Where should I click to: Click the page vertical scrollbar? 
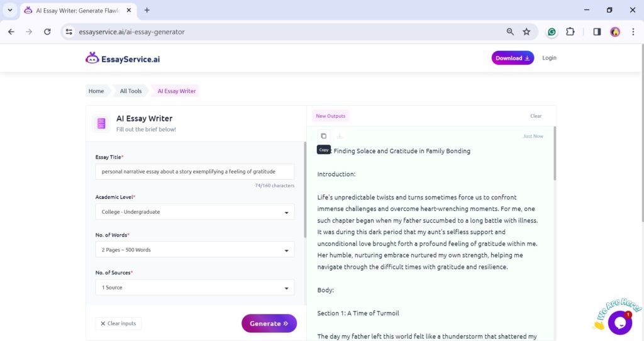(x=641, y=133)
